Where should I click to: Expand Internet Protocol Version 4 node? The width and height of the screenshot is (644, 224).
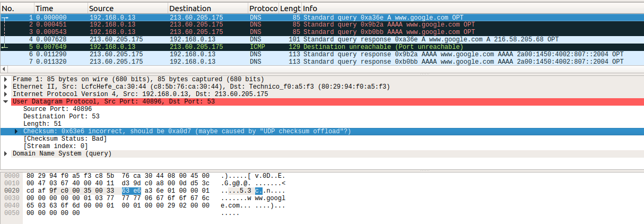point(6,94)
